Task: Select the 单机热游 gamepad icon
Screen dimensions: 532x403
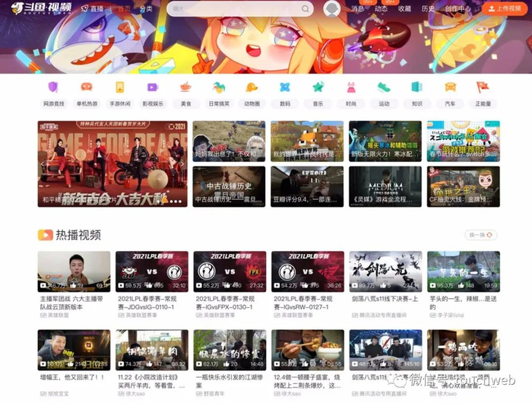Action: (87, 87)
